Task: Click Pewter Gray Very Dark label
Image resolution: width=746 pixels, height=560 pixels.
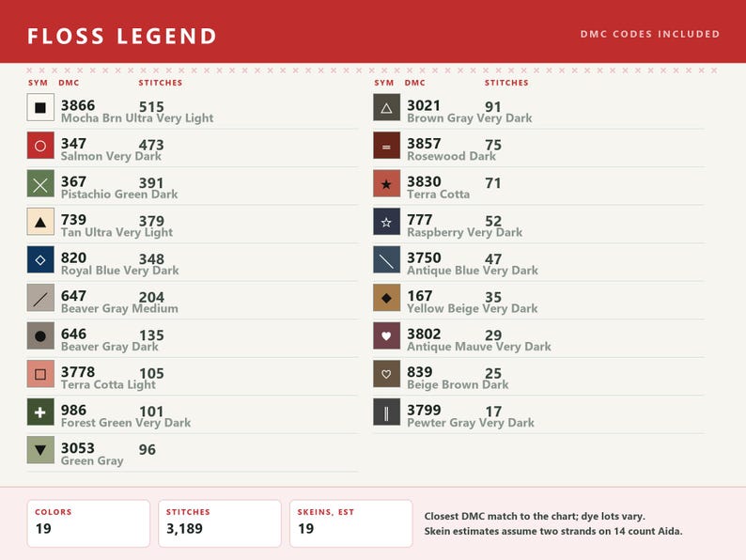Action: (471, 423)
